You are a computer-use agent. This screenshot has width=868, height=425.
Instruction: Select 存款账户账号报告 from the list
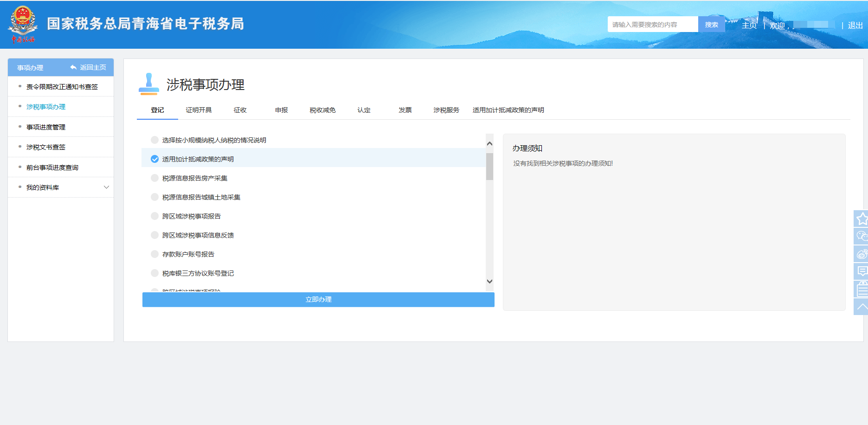click(187, 254)
